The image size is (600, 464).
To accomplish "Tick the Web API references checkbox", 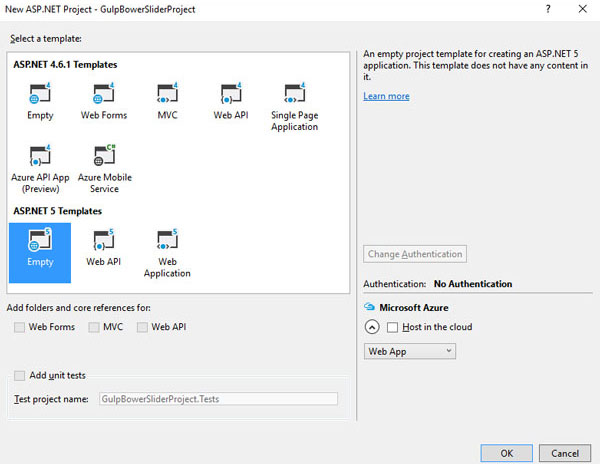I will click(x=142, y=327).
